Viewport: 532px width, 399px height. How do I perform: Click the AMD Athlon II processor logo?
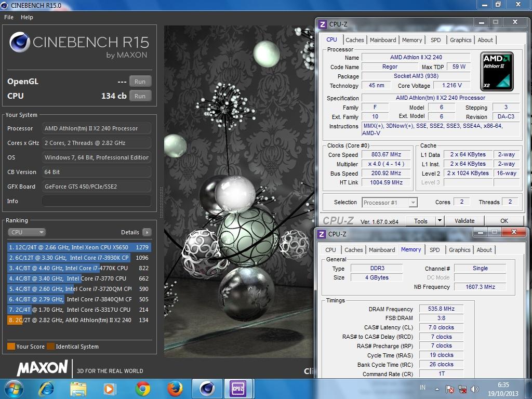pos(497,72)
